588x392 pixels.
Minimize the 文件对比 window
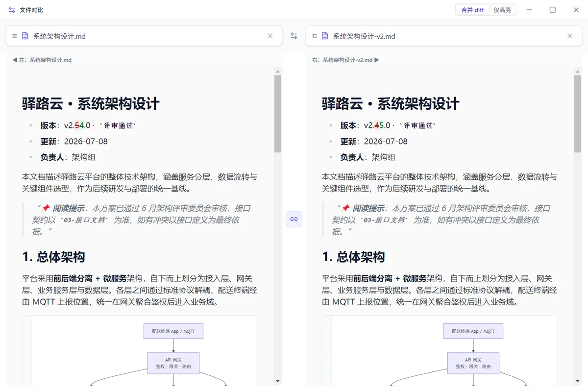(x=530, y=10)
